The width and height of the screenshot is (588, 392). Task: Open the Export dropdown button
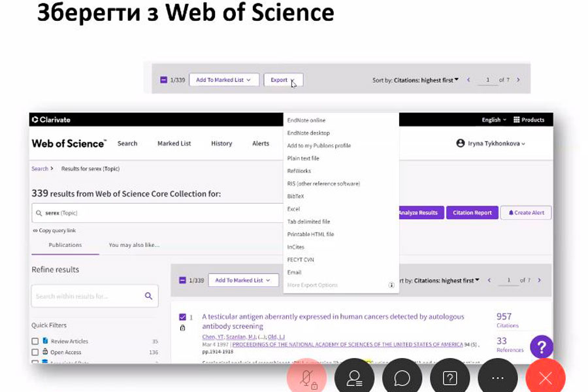[283, 80]
